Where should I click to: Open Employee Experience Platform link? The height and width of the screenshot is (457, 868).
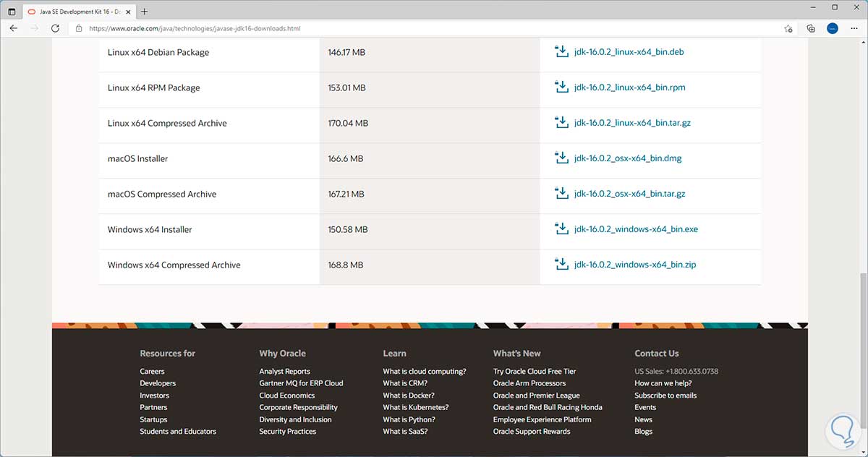pos(542,419)
